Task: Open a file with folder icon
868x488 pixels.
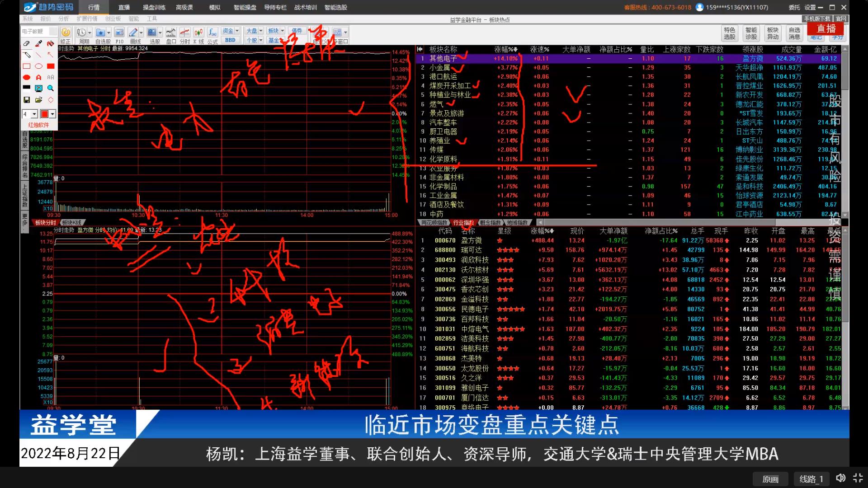Action: (38, 99)
